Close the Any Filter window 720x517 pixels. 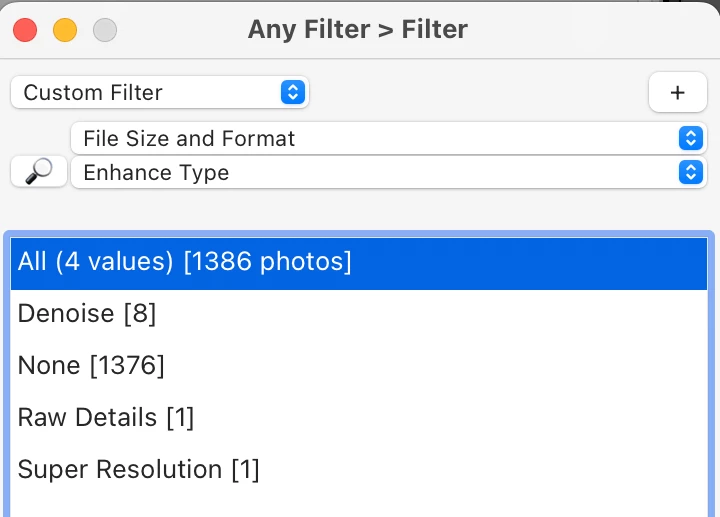(x=25, y=30)
